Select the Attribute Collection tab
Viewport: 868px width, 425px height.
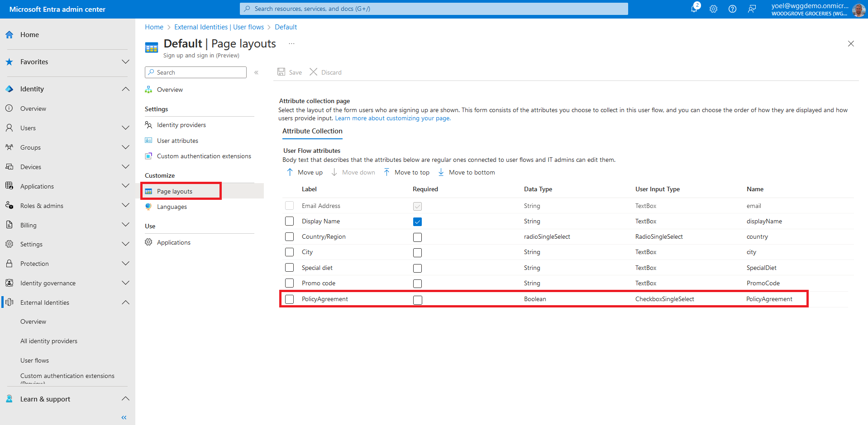pos(312,131)
